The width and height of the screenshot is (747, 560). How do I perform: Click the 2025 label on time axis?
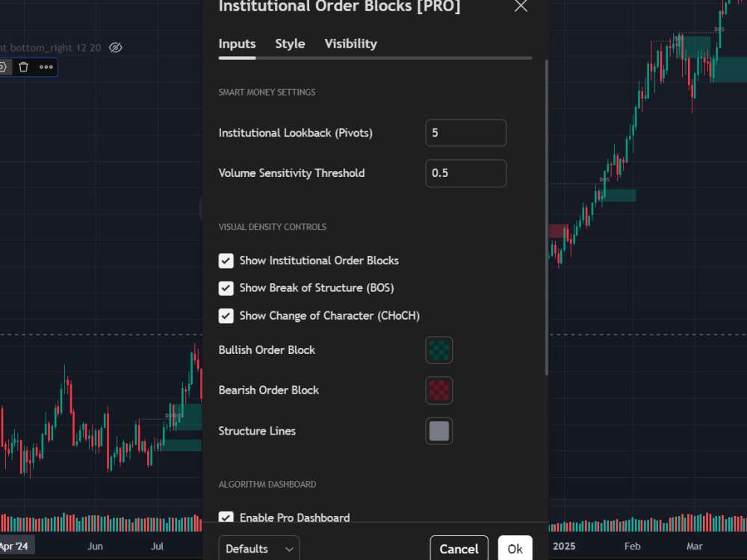pos(564,547)
